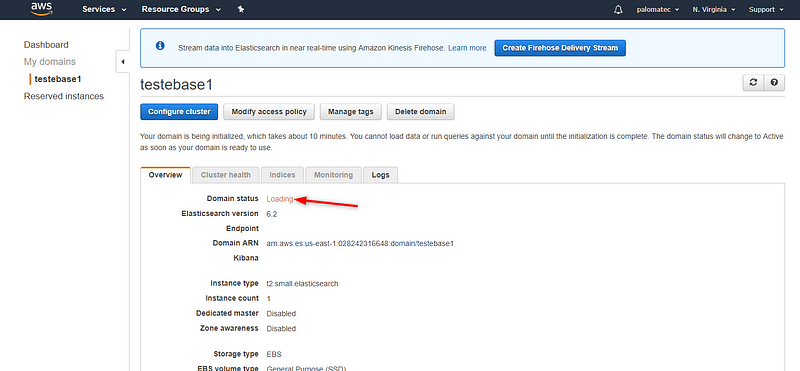Screen dimensions: 800x371
Task: Switch to the Overview tab
Action: (165, 175)
